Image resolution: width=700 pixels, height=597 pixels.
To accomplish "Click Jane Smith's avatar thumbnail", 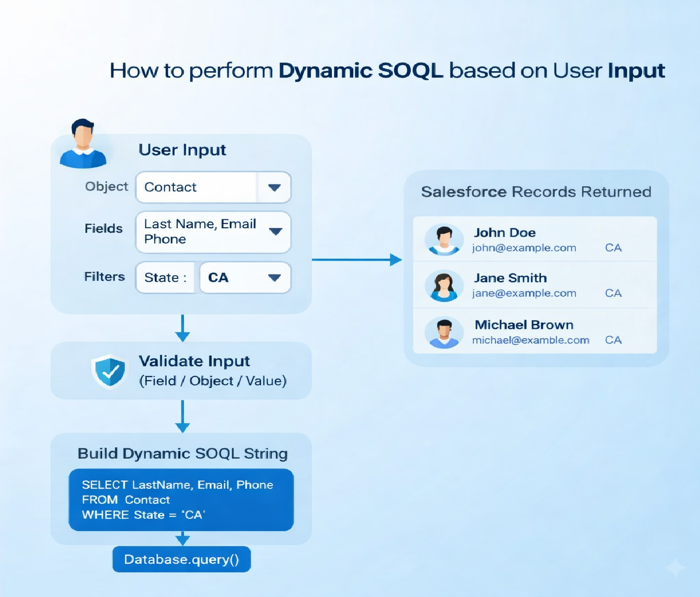I will [x=444, y=286].
